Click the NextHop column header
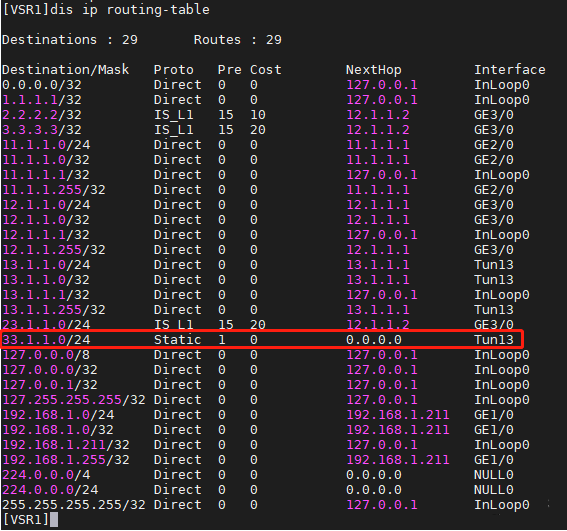 click(x=374, y=69)
